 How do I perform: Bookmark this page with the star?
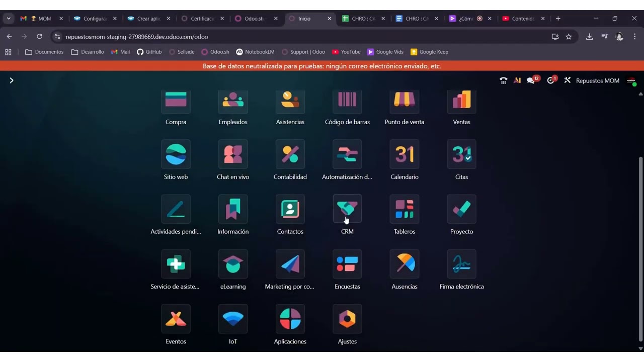pos(569,37)
